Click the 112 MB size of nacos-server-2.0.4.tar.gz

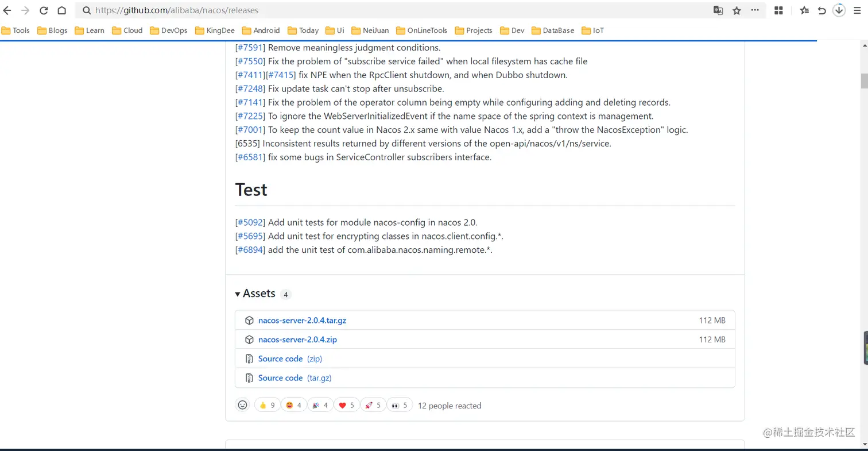coord(712,321)
